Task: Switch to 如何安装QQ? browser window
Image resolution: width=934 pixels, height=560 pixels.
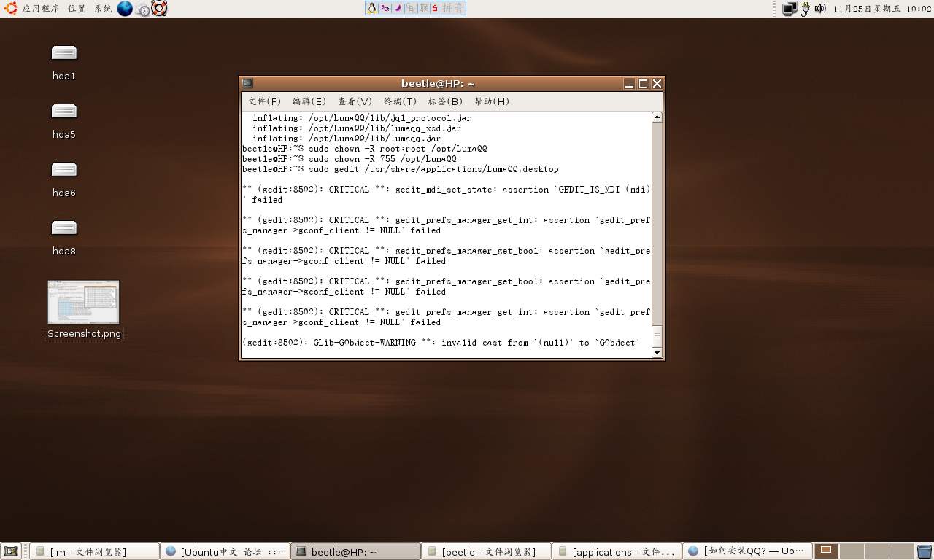Action: coord(747,551)
